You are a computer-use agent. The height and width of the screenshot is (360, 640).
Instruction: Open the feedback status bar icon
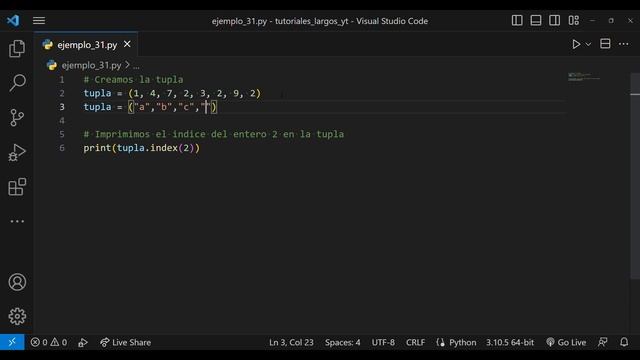click(x=602, y=342)
